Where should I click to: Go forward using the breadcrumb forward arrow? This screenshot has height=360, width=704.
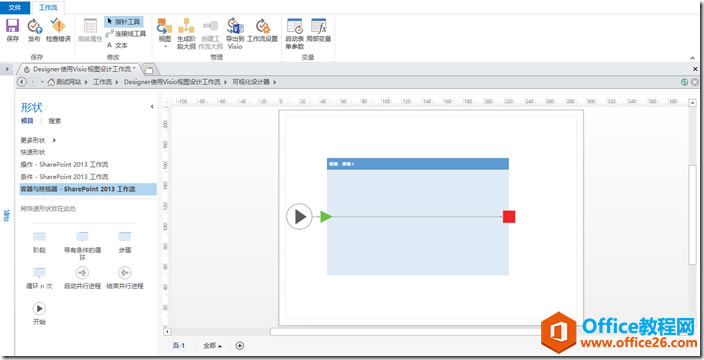pos(32,82)
